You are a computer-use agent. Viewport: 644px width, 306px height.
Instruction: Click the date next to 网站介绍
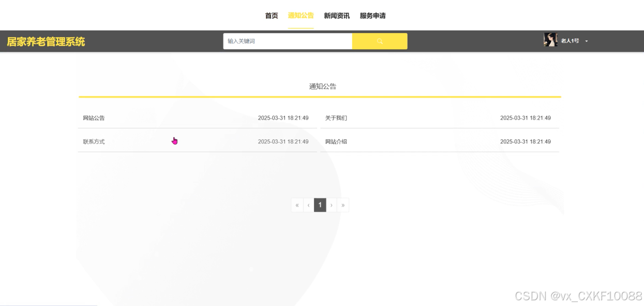[526, 141]
